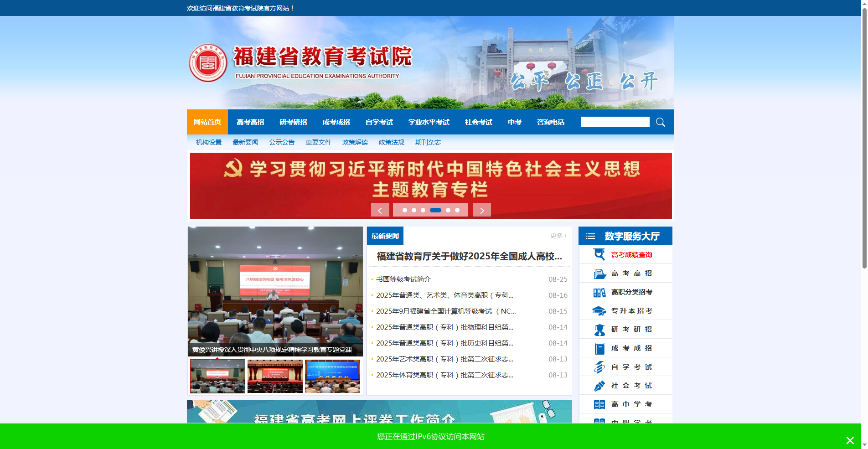Open the 政策解读 section link

(x=354, y=142)
